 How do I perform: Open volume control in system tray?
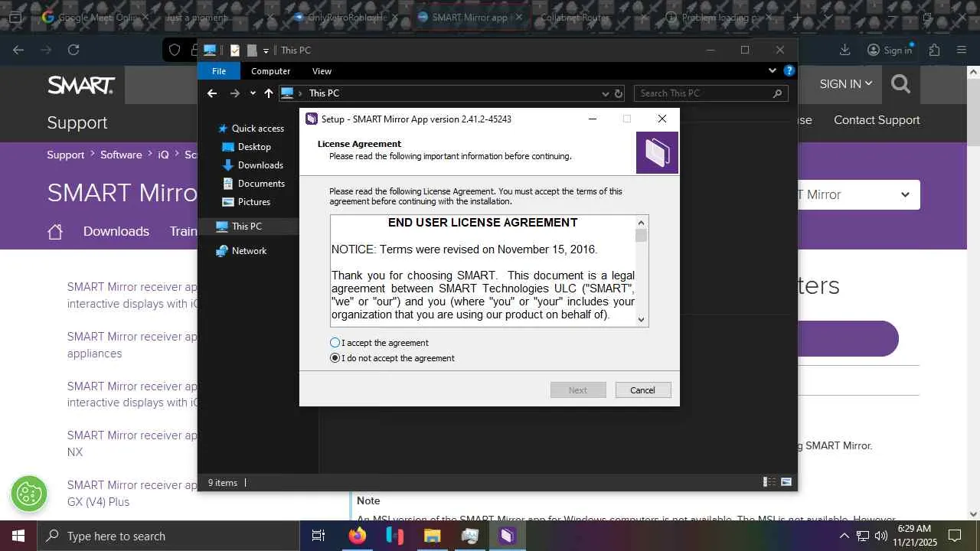881,536
